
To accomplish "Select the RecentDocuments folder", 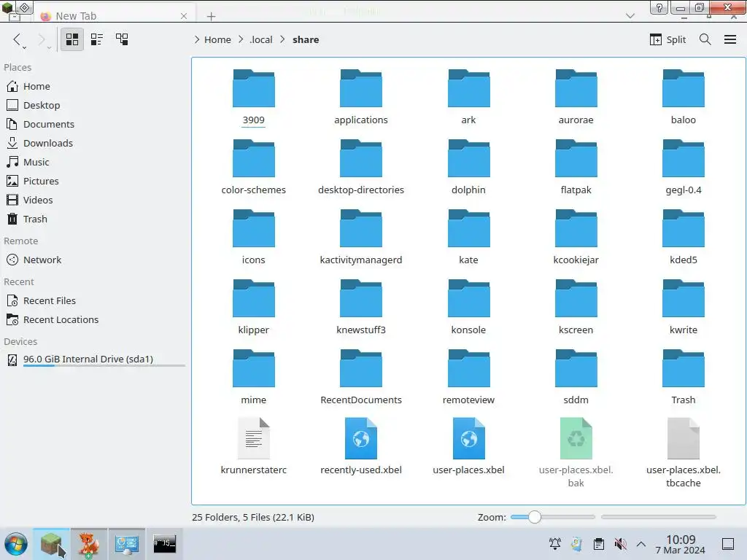I will click(360, 378).
